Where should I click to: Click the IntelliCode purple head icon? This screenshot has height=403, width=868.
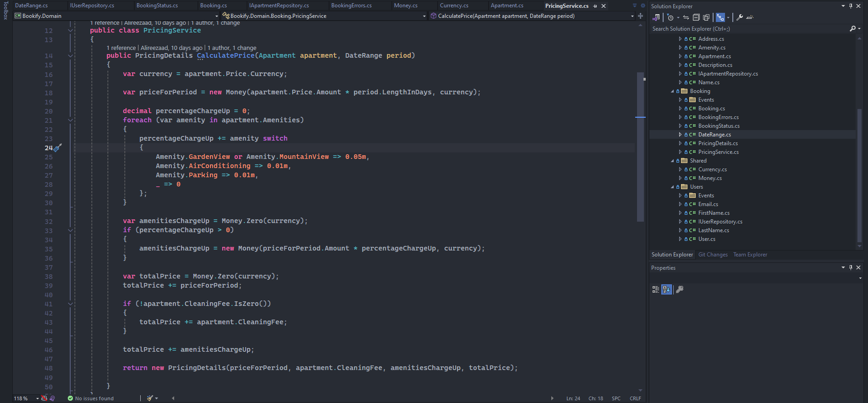click(x=52, y=398)
